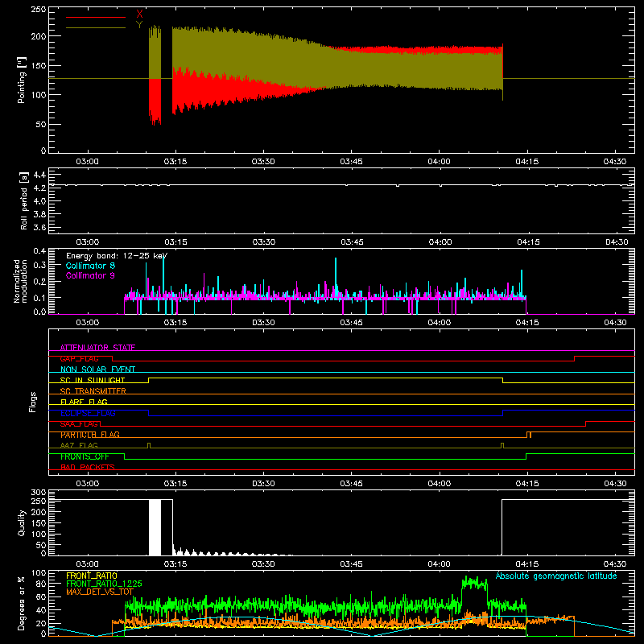Select the orange PARTICLE_FLAG label
The width and height of the screenshot is (644, 644).
pos(90,435)
